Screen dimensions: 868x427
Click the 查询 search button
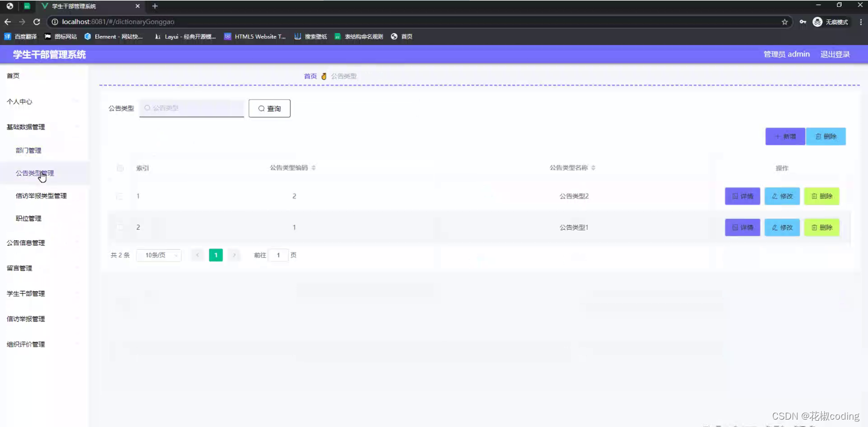click(269, 108)
